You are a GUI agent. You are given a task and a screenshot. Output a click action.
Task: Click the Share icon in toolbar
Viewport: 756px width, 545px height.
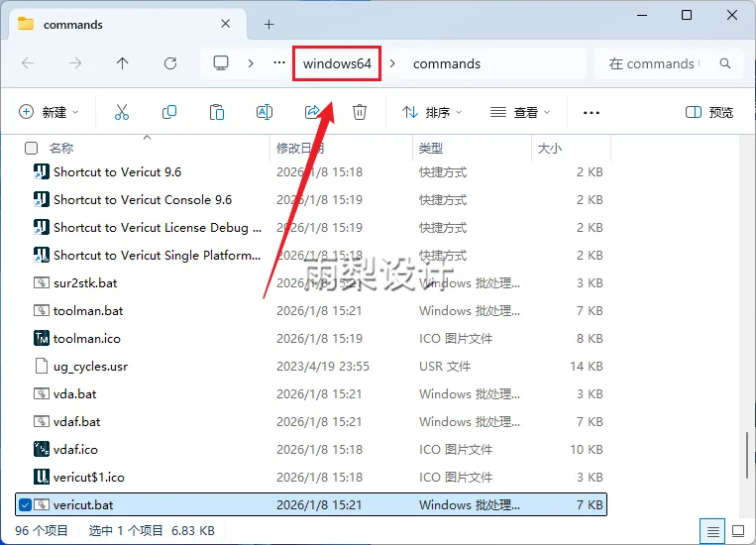(x=312, y=112)
